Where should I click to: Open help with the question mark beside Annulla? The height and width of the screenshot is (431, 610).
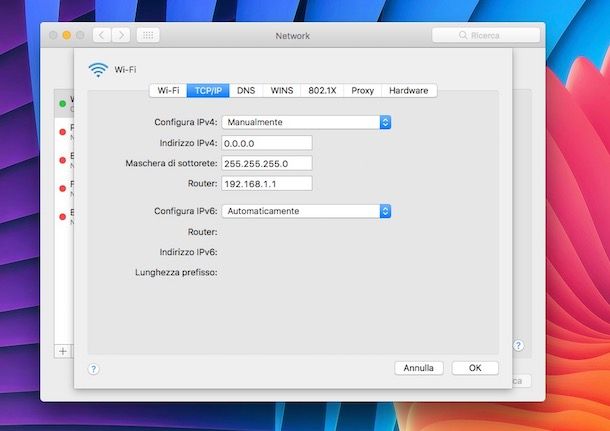pos(94,368)
